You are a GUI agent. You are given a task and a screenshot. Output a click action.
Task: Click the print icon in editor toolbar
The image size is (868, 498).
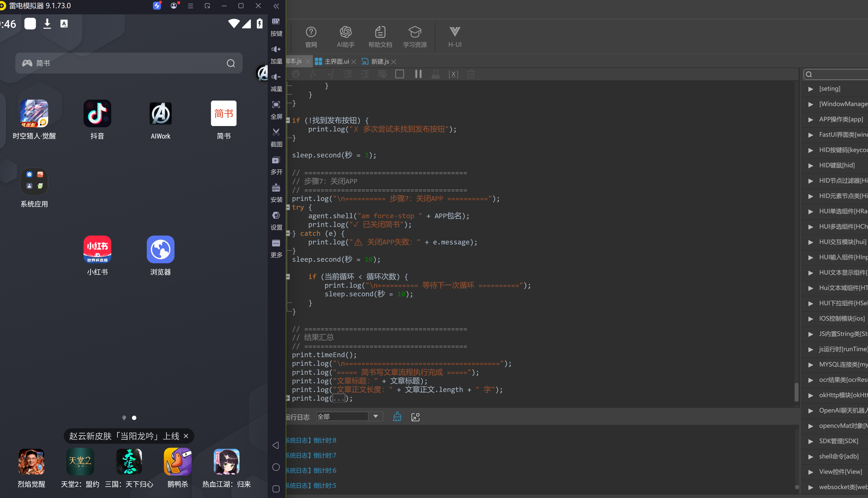296,74
